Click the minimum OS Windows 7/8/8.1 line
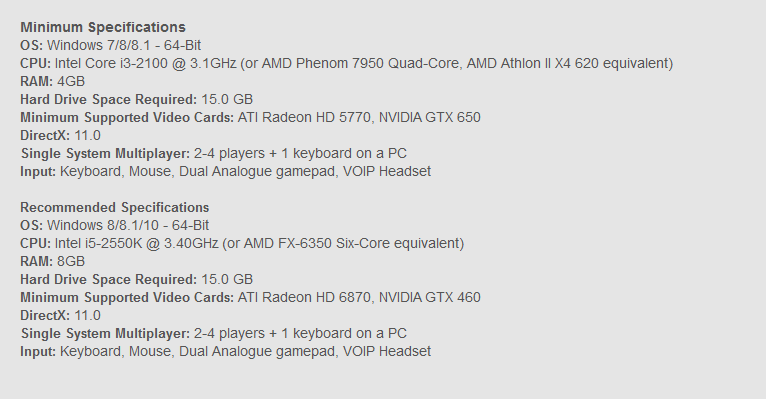 pyautogui.click(x=110, y=45)
